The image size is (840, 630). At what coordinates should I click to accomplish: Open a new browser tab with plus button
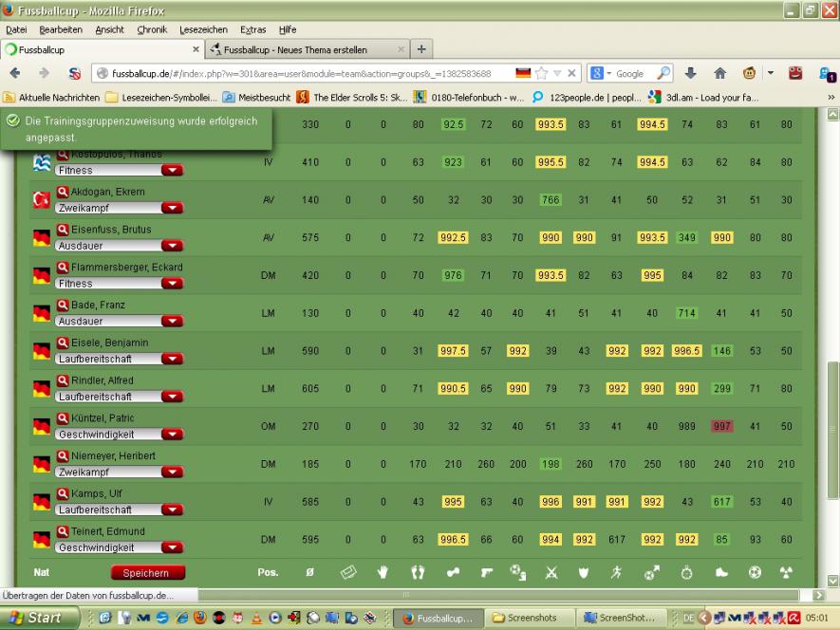[x=421, y=49]
